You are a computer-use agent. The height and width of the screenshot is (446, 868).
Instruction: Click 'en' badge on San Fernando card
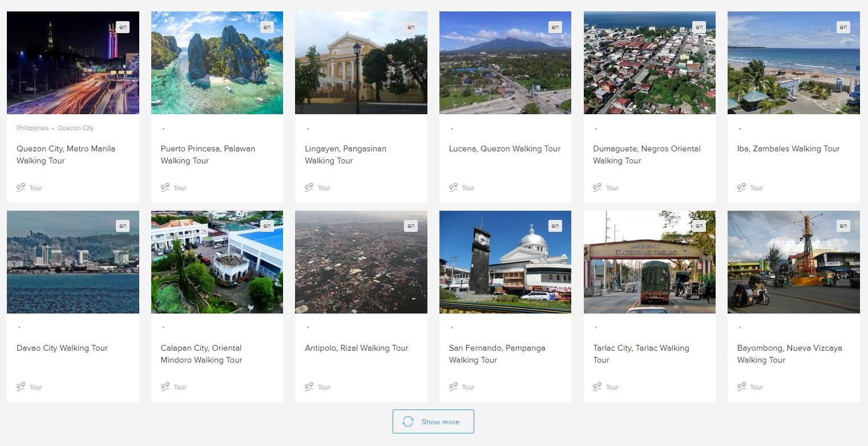(x=555, y=226)
